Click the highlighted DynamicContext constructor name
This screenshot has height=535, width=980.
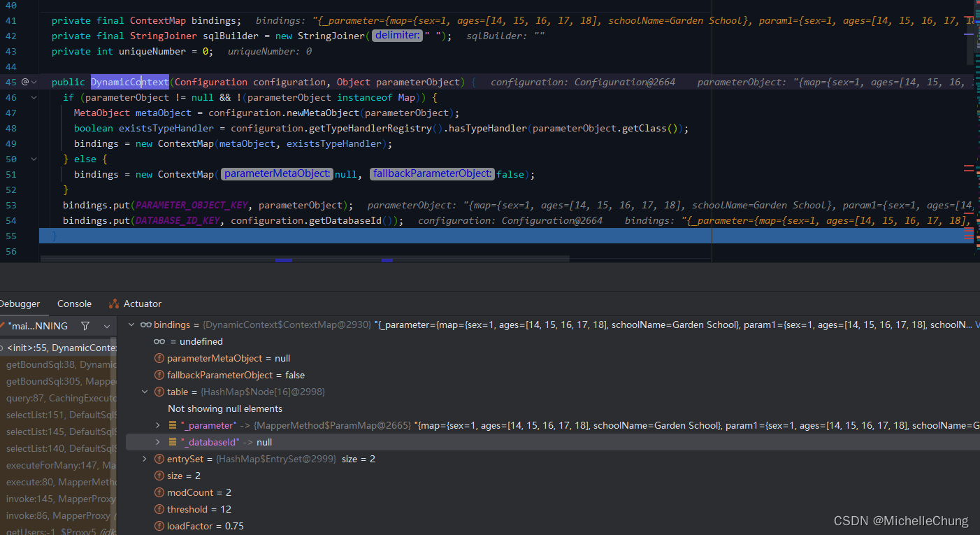point(129,82)
